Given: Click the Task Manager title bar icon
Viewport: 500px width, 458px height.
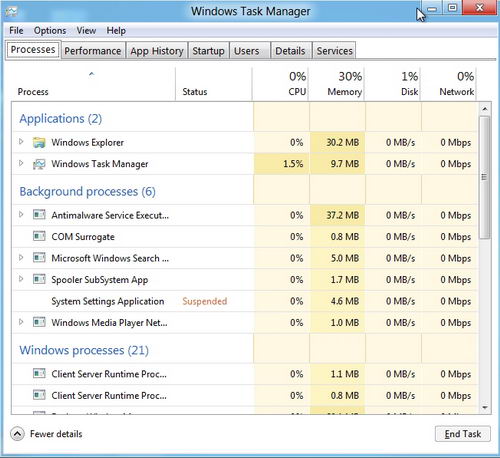Looking at the screenshot, I should pos(11,12).
